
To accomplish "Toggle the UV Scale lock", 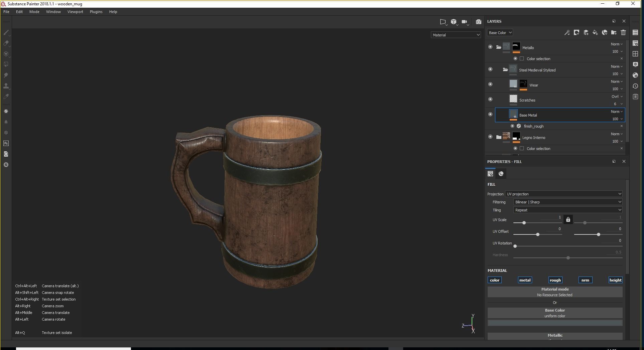I will click(568, 219).
